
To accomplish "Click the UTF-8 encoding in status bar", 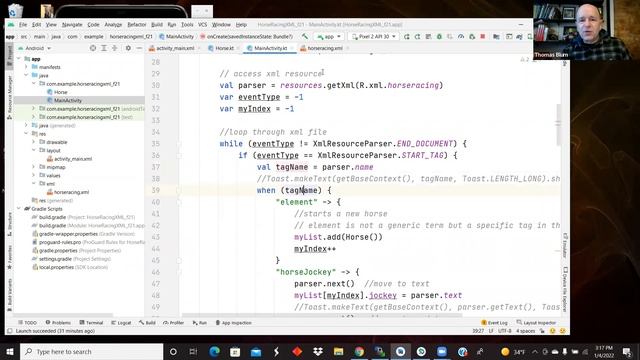I will [x=504, y=331].
